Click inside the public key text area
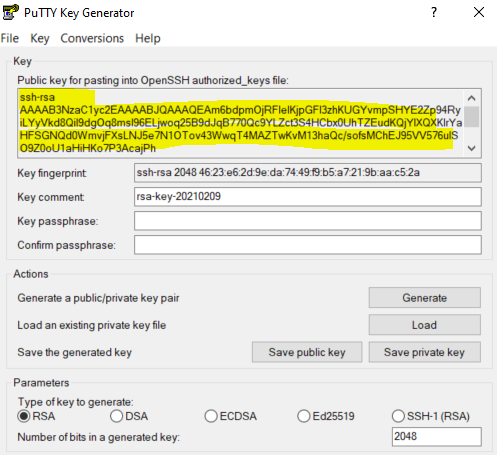497x455 pixels. pyautogui.click(x=240, y=123)
